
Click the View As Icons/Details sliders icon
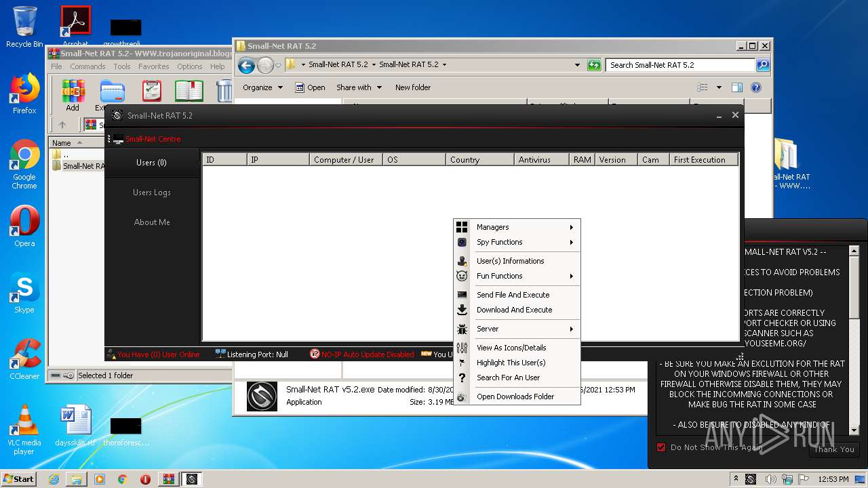462,348
